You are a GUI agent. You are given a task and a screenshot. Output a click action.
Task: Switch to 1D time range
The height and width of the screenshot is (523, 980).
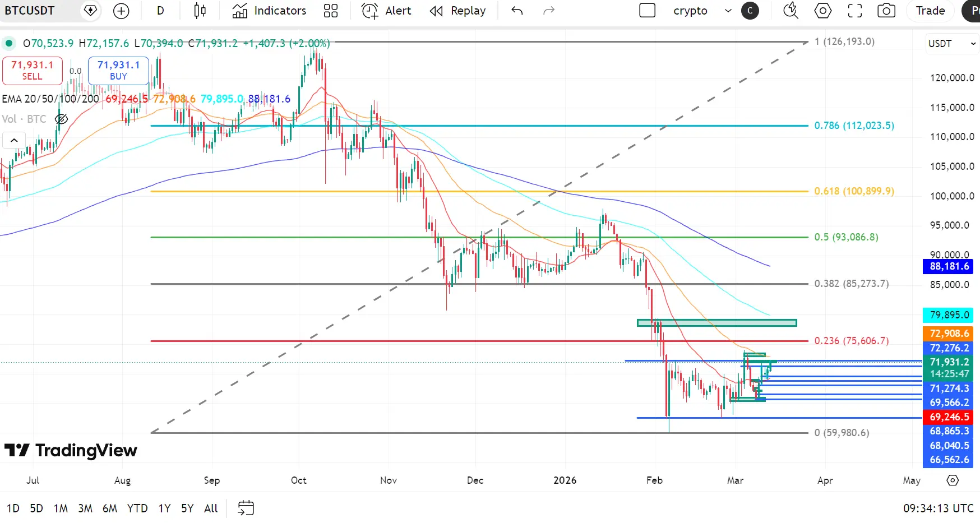13,508
